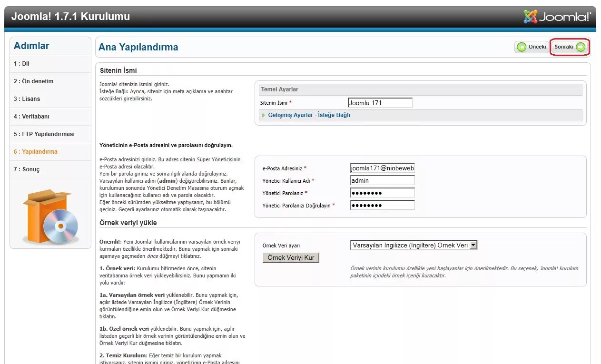Click the 'Önemli!' notice paragraph

coord(170,249)
